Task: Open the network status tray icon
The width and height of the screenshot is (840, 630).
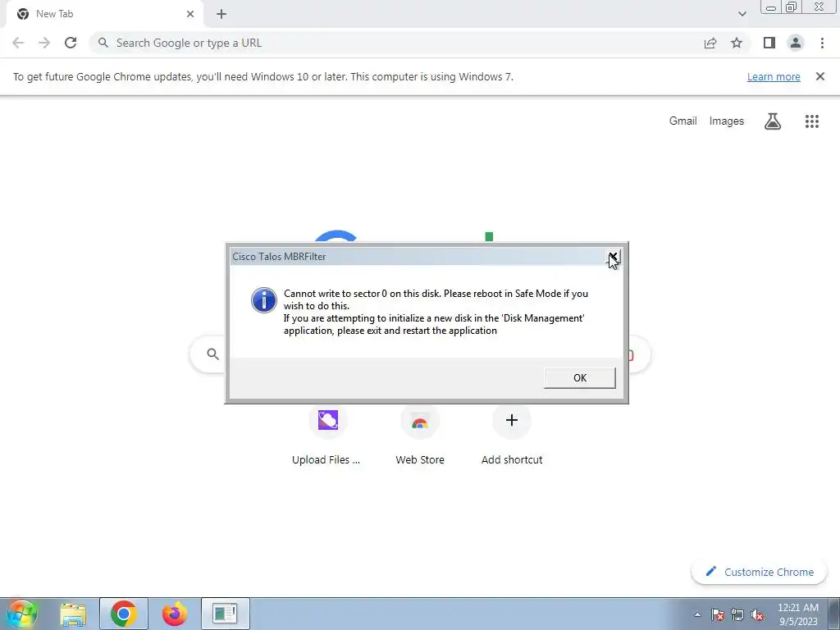Action: point(737,614)
